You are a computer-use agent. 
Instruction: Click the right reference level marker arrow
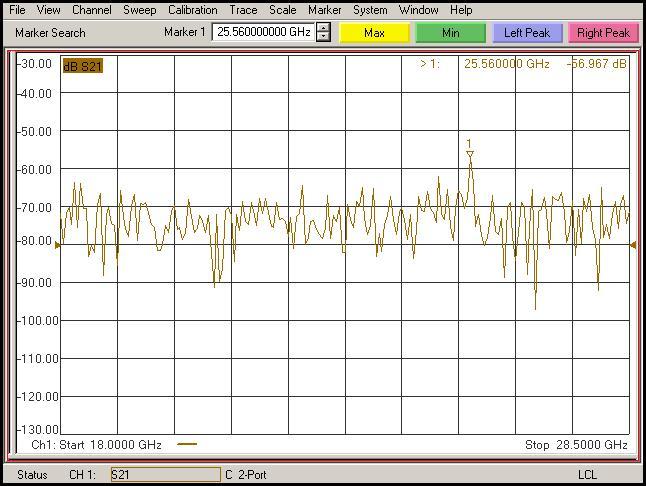pyautogui.click(x=633, y=245)
